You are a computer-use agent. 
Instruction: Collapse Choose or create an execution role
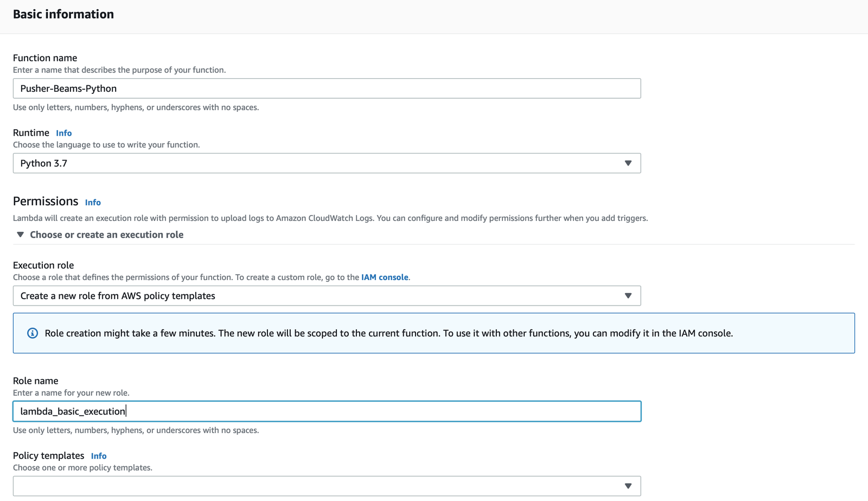[x=100, y=234]
